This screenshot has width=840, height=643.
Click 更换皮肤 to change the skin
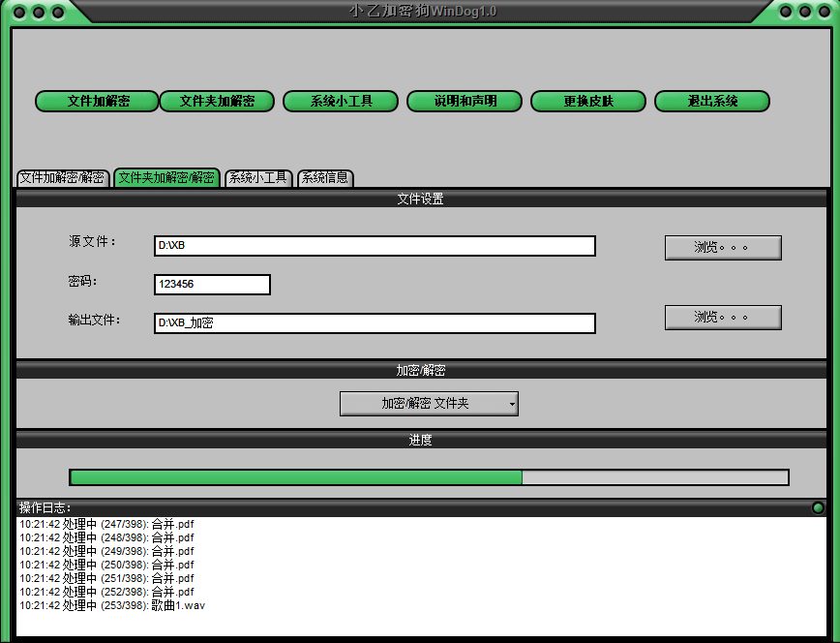pyautogui.click(x=588, y=101)
